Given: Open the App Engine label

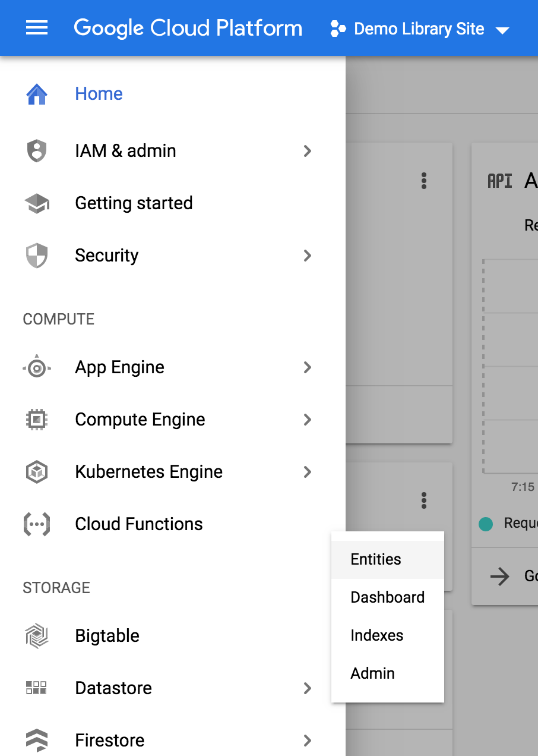Looking at the screenshot, I should [x=120, y=368].
